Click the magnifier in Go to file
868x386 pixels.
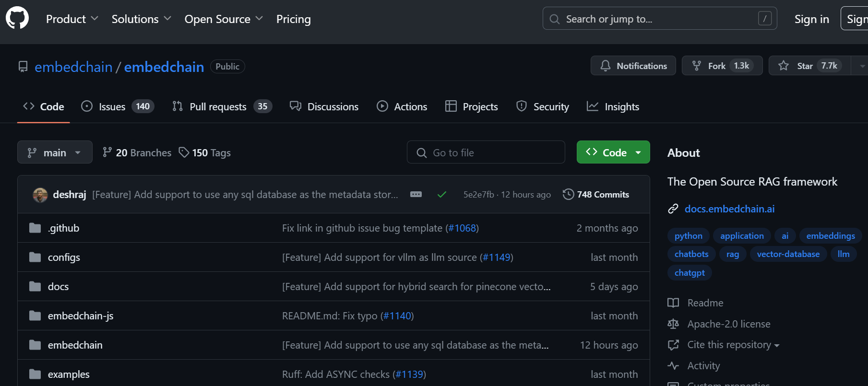pos(422,152)
